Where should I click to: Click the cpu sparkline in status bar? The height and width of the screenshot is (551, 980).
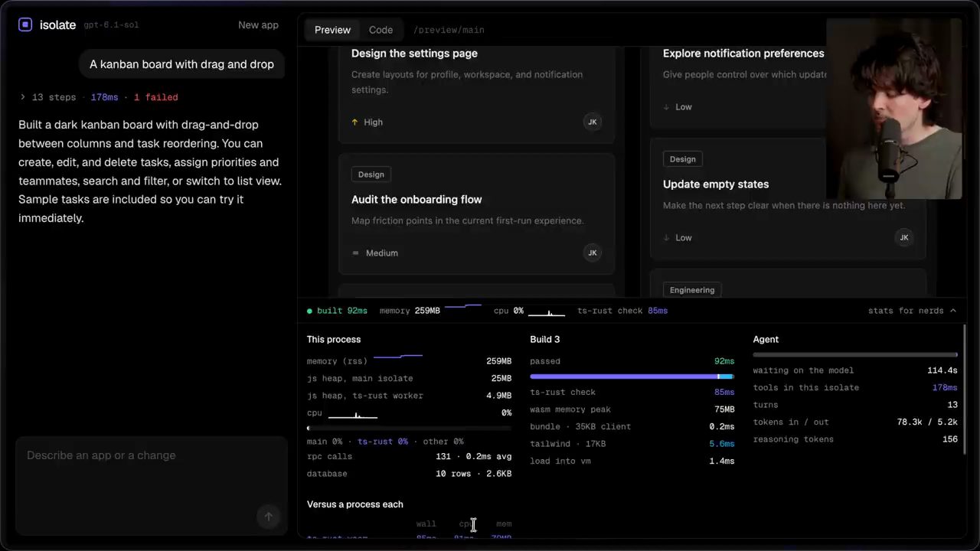click(547, 312)
